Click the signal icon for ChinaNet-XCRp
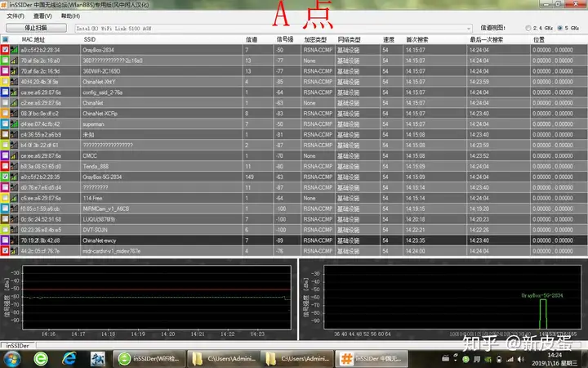Image resolution: width=588 pixels, height=368 pixels. click(x=14, y=114)
